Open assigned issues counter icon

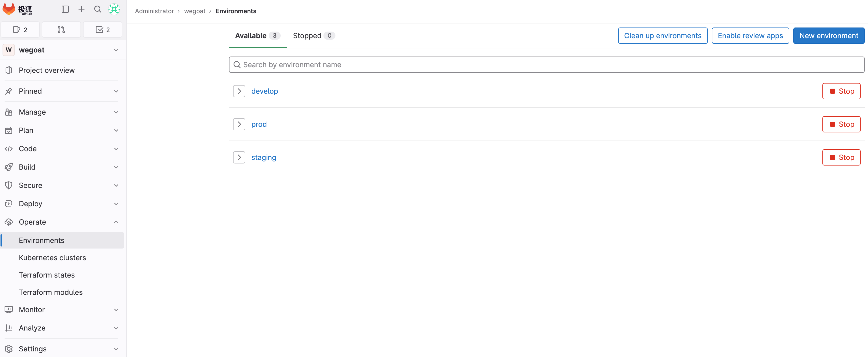[20, 30]
